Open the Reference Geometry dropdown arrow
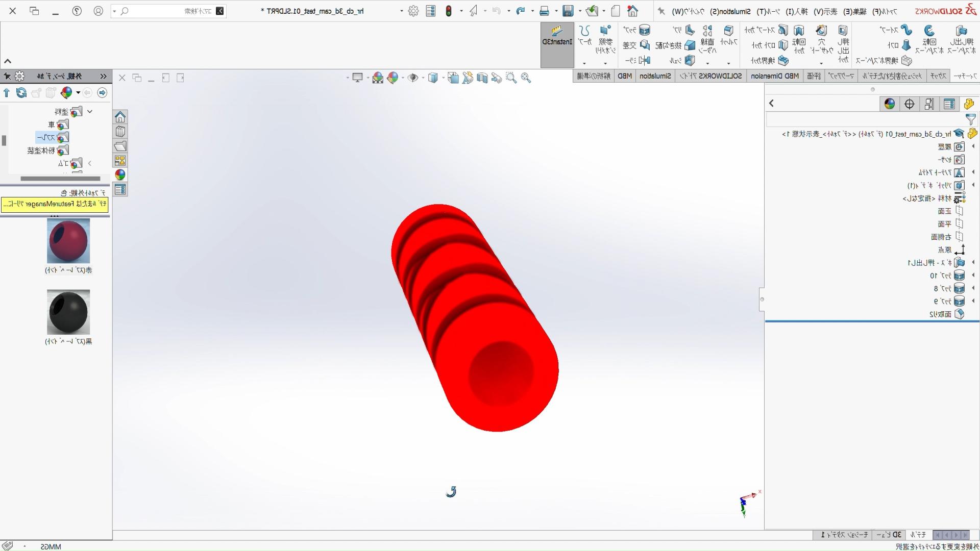 point(605,63)
